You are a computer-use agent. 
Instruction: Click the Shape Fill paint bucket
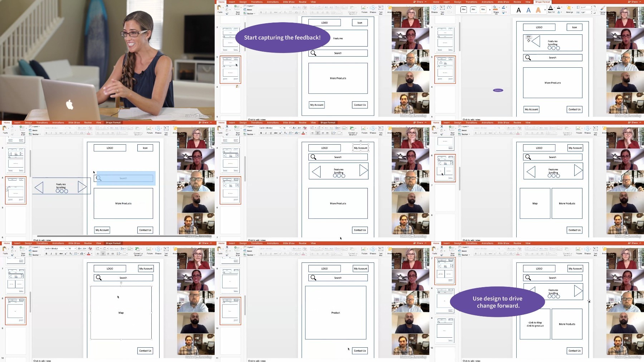(x=495, y=8)
